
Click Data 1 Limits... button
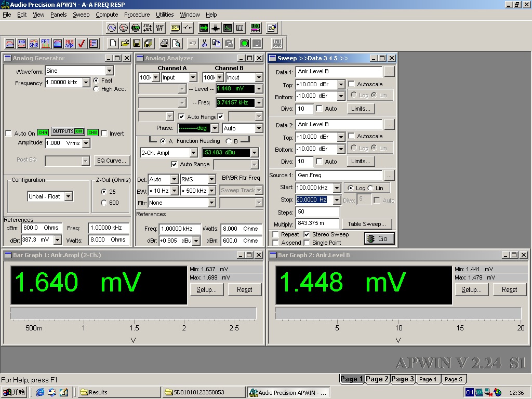361,109
